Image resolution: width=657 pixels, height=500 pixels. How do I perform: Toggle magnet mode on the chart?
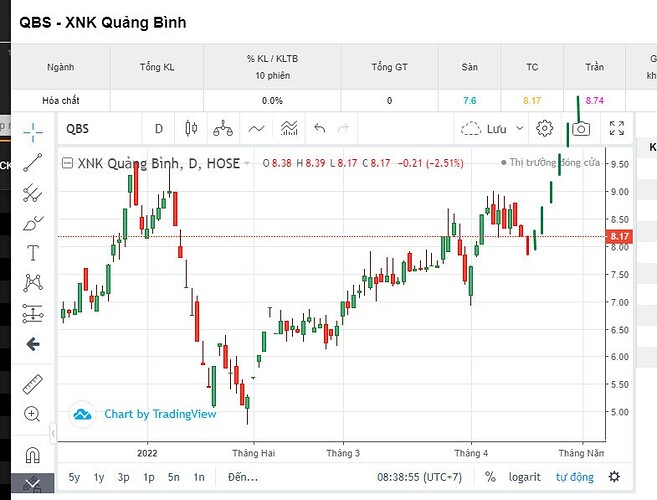point(33,455)
